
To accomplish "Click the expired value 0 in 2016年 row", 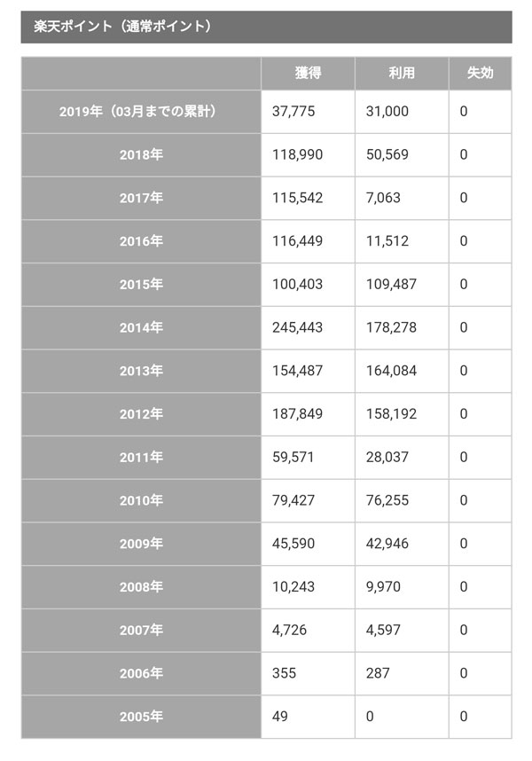I will click(463, 241).
